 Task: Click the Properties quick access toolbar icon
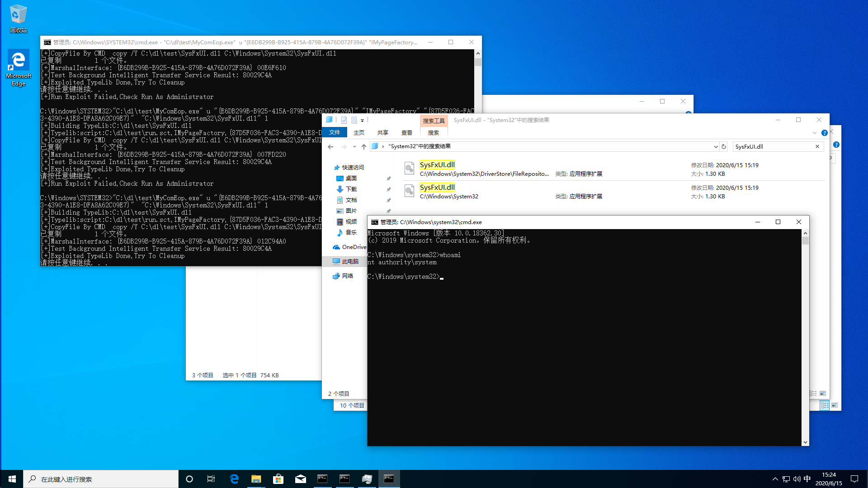(x=344, y=120)
